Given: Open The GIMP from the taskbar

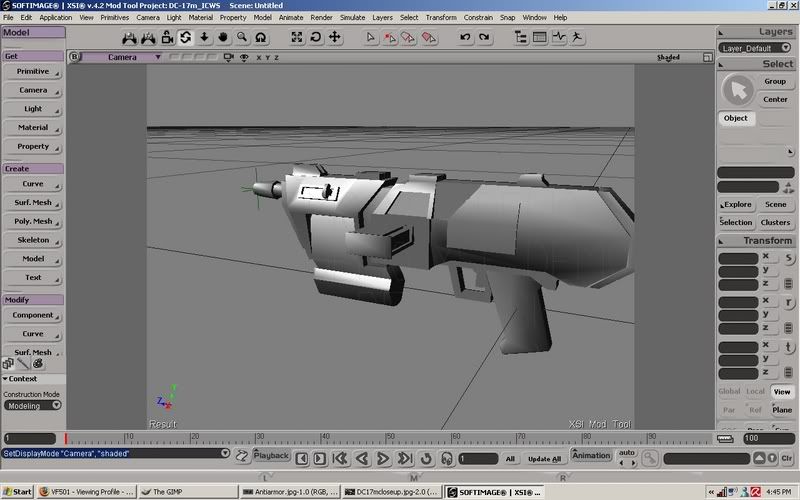Looking at the screenshot, I should 186,492.
